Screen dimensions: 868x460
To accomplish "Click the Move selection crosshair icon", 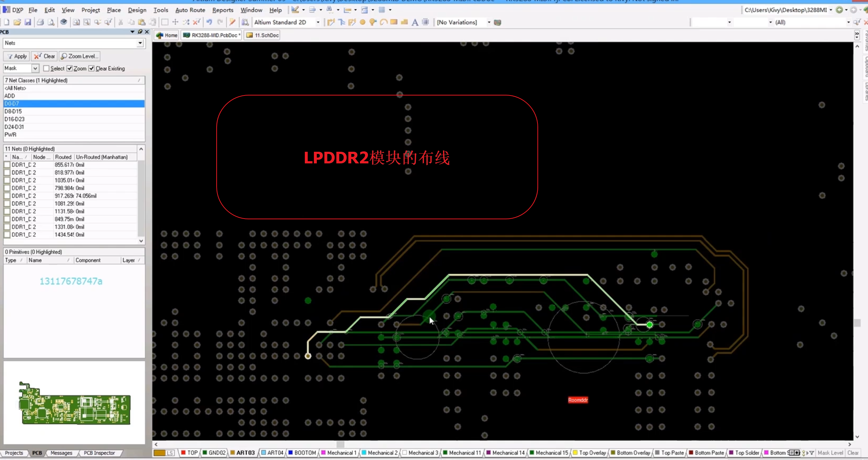I will 175,23.
